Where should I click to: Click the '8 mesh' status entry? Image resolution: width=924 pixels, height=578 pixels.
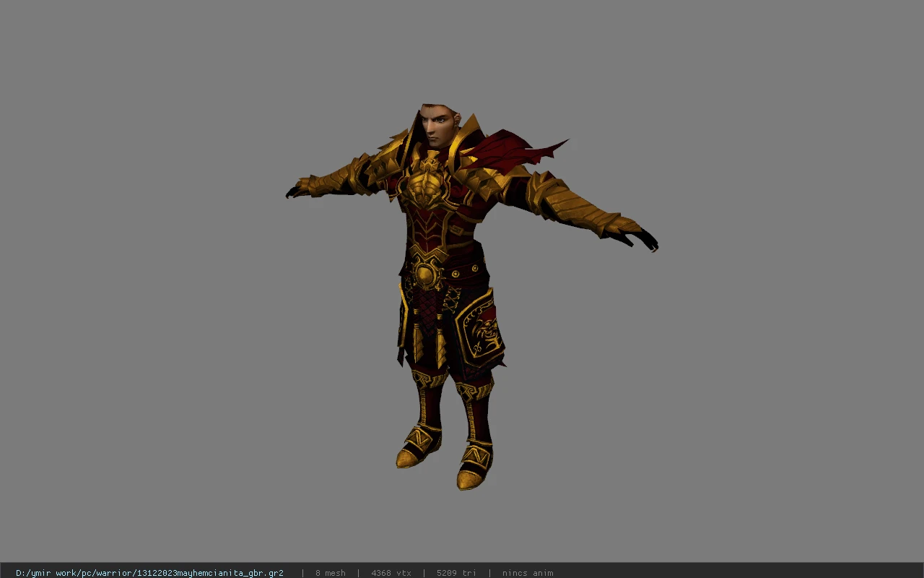point(330,573)
